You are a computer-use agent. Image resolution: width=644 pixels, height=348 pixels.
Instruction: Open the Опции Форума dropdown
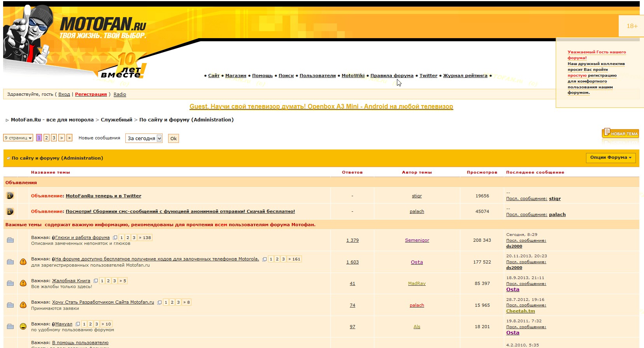pyautogui.click(x=611, y=158)
